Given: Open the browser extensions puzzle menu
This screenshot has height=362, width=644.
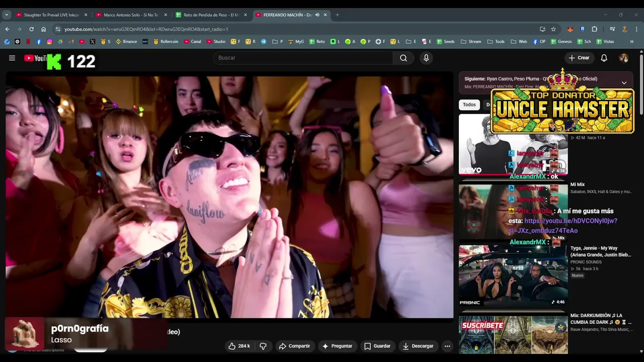Looking at the screenshot, I should (x=594, y=29).
